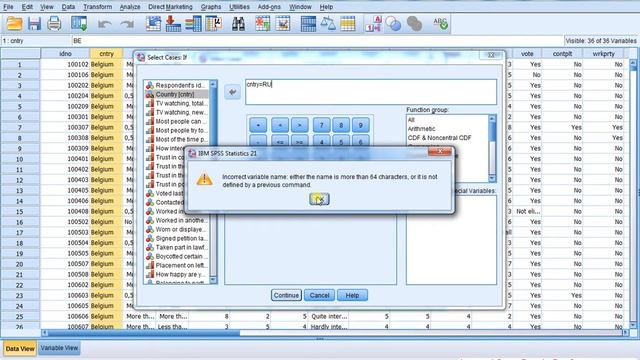
Task: Select row number 15 header
Action: tap(20, 211)
